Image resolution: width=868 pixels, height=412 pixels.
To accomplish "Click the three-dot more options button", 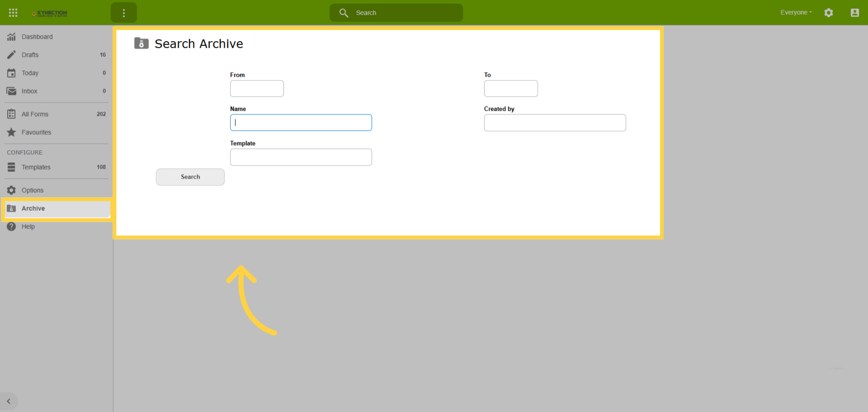I will click(124, 13).
